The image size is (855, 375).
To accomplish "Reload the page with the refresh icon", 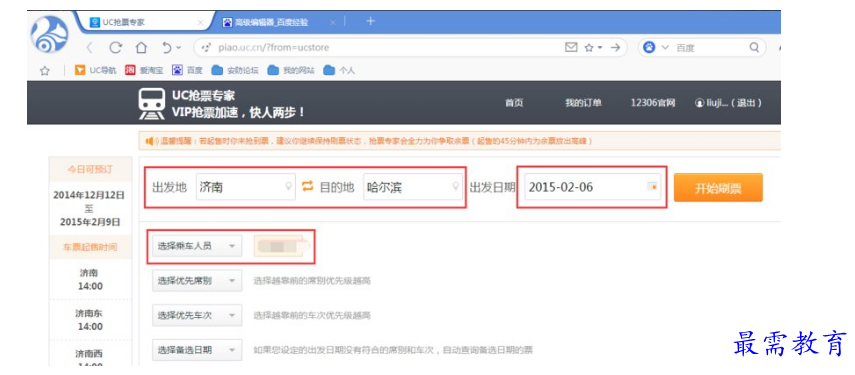I will (115, 48).
